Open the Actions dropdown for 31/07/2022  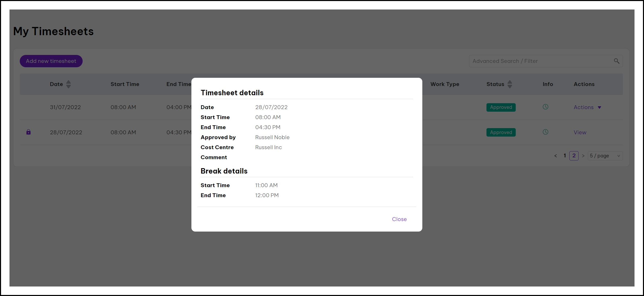587,107
